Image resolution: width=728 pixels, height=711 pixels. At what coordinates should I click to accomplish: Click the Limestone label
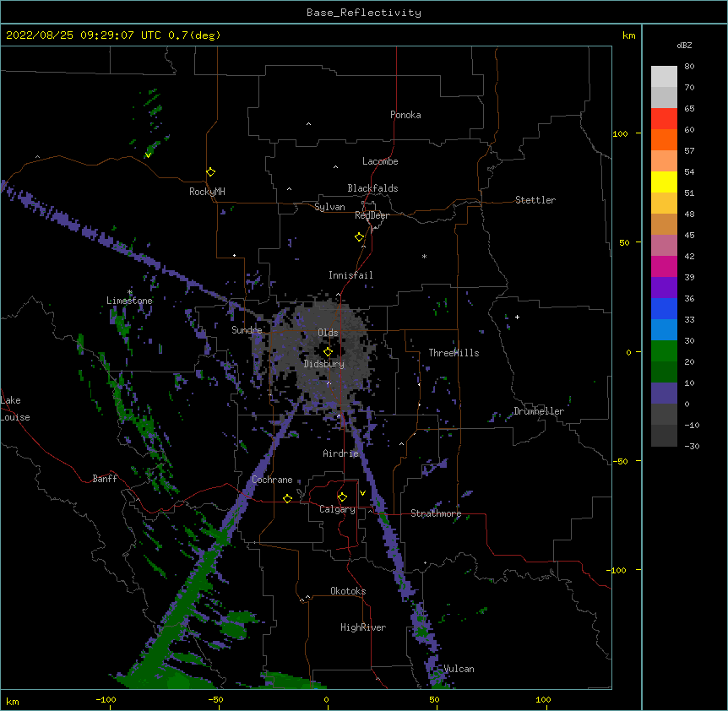129,301
